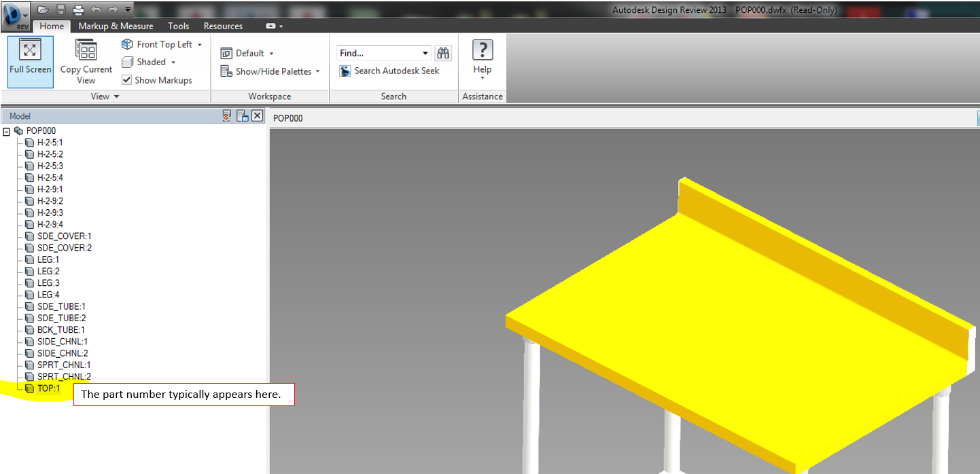Open the Front Top Left view dropdown arrow
The image size is (980, 474).
click(200, 43)
